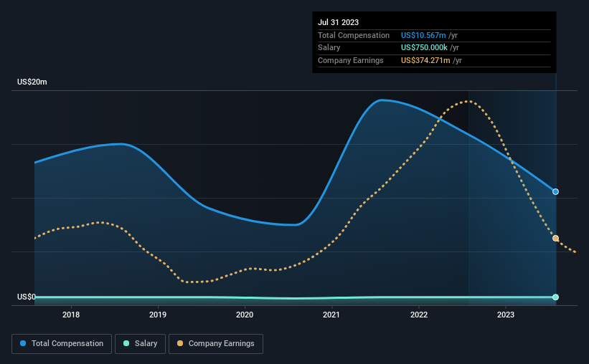Click the US$750.000k salary value
This screenshot has height=364, width=589.
pos(424,48)
